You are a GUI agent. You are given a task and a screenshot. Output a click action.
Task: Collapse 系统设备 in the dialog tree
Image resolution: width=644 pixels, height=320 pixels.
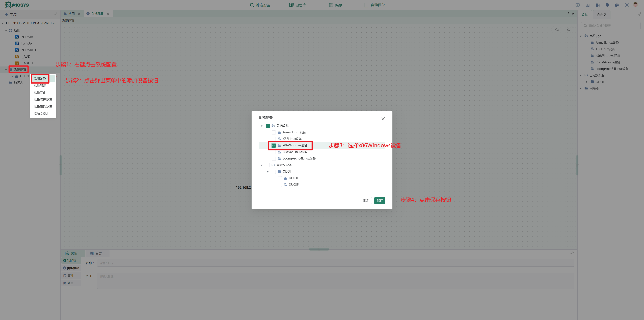click(x=261, y=126)
